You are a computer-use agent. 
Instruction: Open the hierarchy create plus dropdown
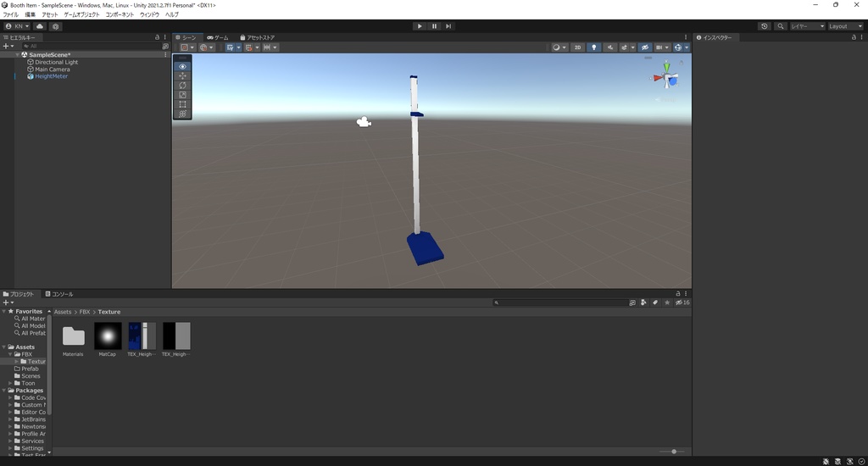pos(8,47)
